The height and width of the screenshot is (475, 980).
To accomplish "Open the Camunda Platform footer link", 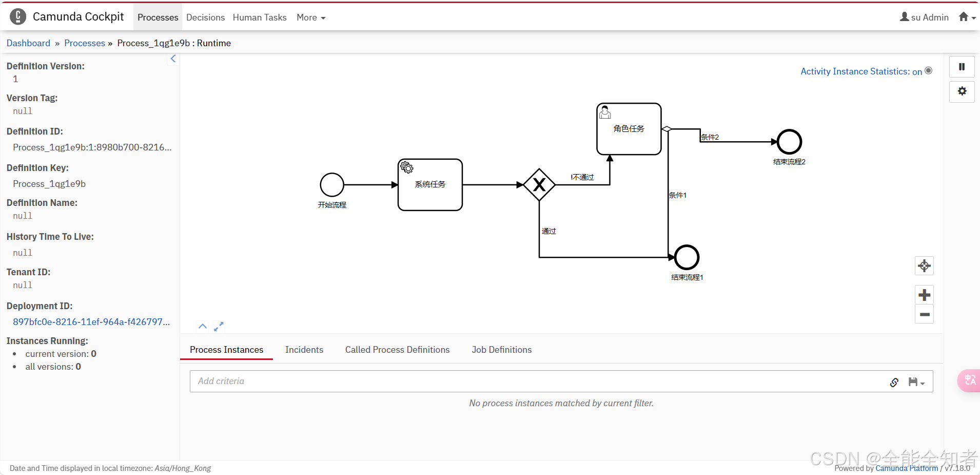I will [907, 468].
